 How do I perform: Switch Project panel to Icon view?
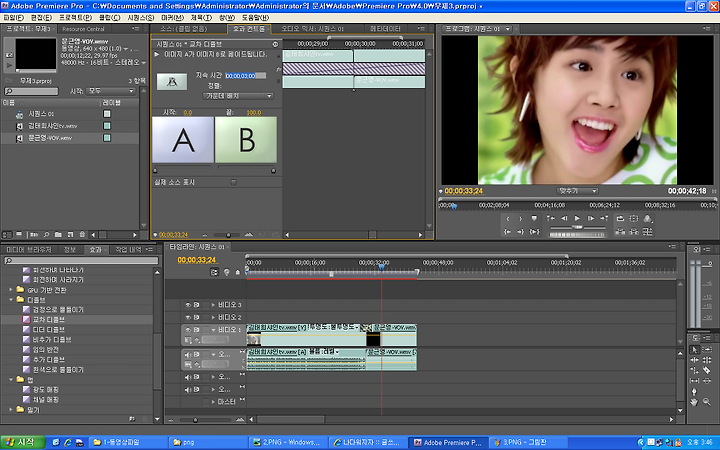click(19, 234)
